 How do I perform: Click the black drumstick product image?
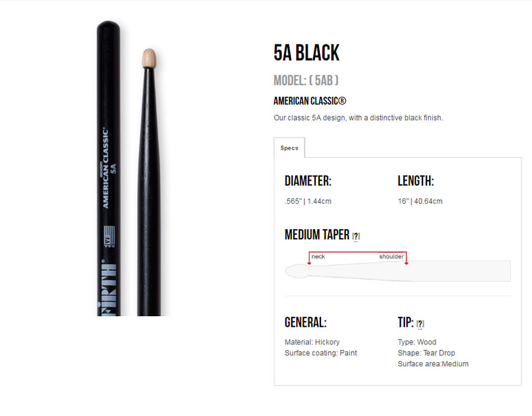pyautogui.click(x=129, y=168)
